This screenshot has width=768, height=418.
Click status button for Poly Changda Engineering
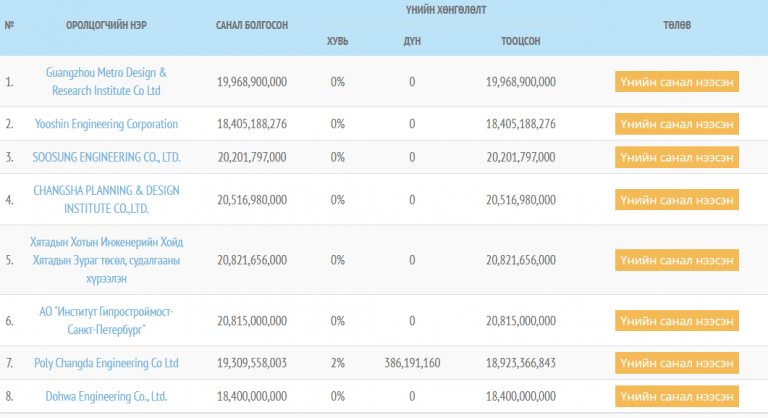(677, 362)
